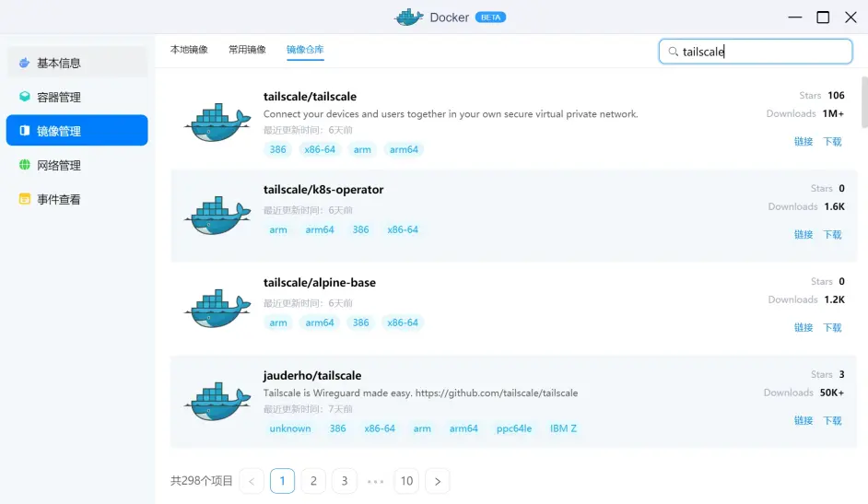Click the IBM Z tag
The width and height of the screenshot is (868, 504).
coord(563,428)
